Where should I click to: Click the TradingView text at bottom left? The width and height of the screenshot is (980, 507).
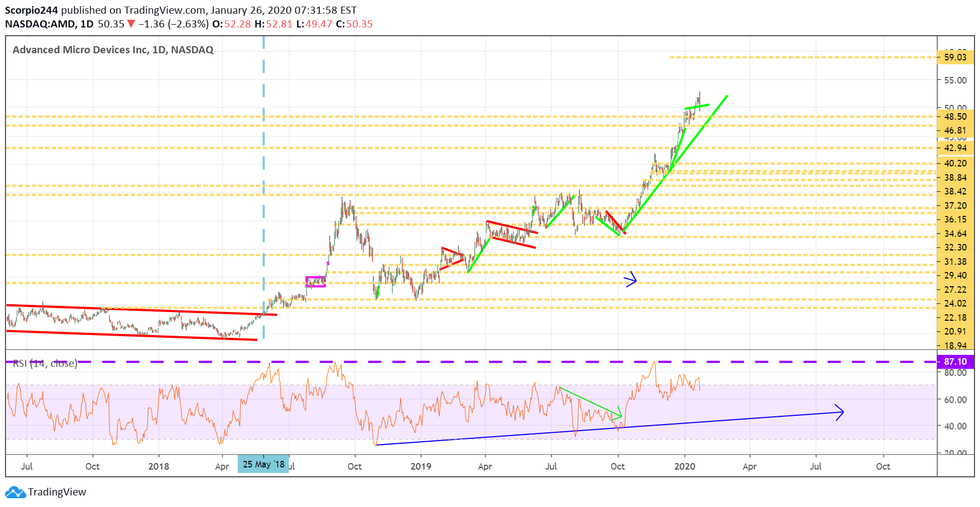point(57,492)
